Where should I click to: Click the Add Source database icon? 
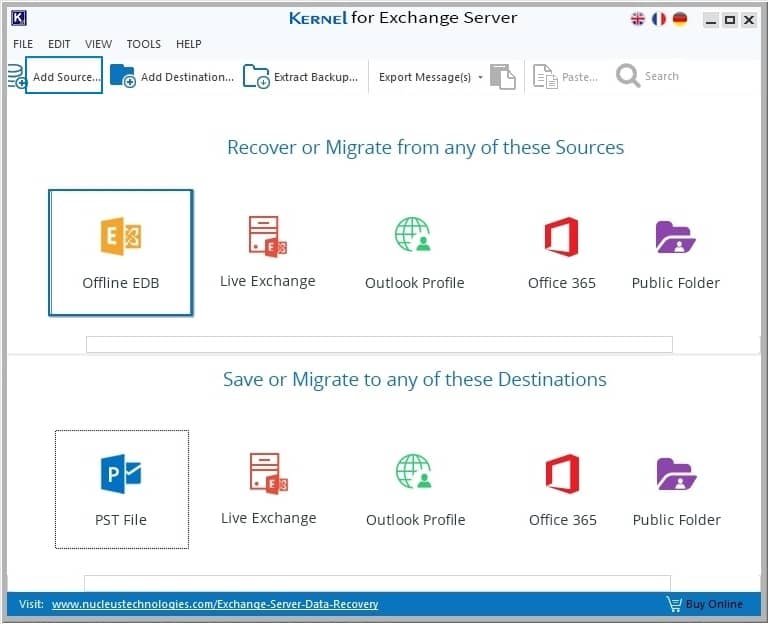(x=16, y=76)
